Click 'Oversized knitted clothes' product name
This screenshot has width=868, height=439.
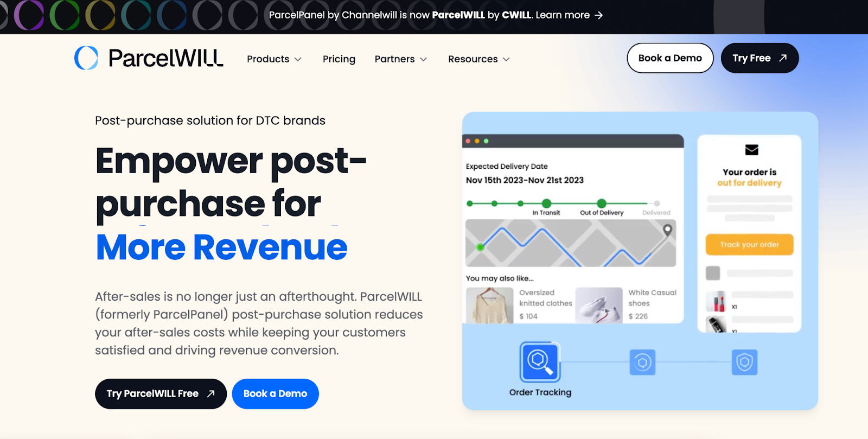pos(546,298)
